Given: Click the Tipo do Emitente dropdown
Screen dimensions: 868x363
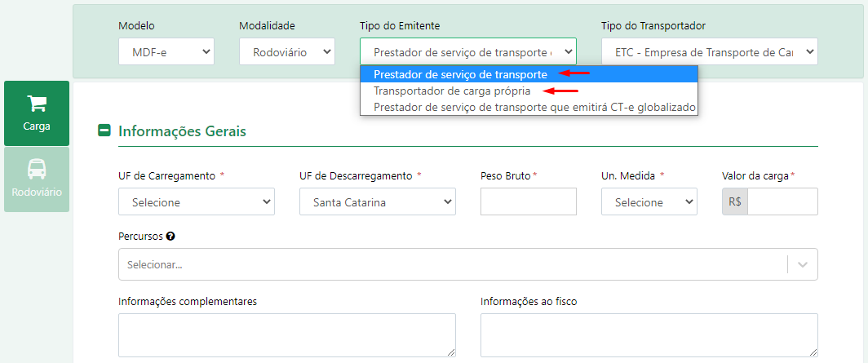Looking at the screenshot, I should (x=467, y=51).
